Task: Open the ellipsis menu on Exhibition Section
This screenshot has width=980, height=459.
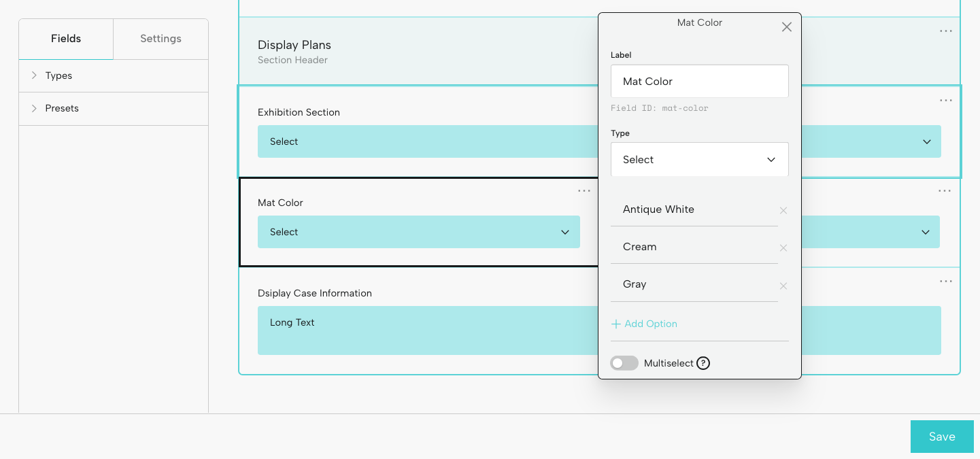Action: [x=945, y=100]
